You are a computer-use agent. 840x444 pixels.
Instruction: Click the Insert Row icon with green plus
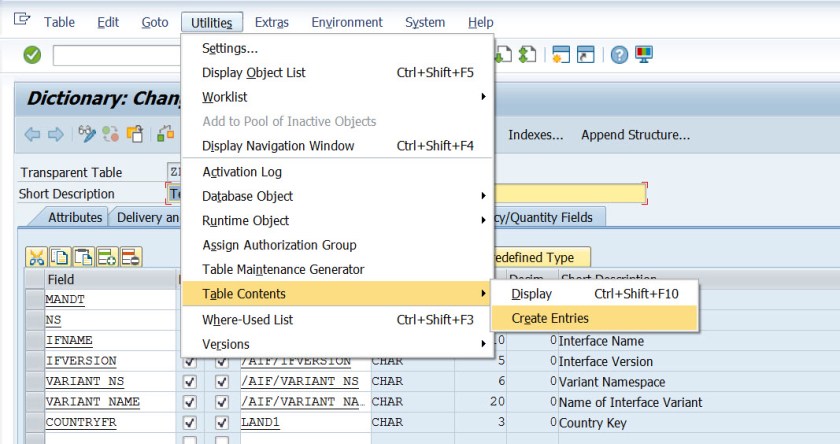[x=107, y=257]
